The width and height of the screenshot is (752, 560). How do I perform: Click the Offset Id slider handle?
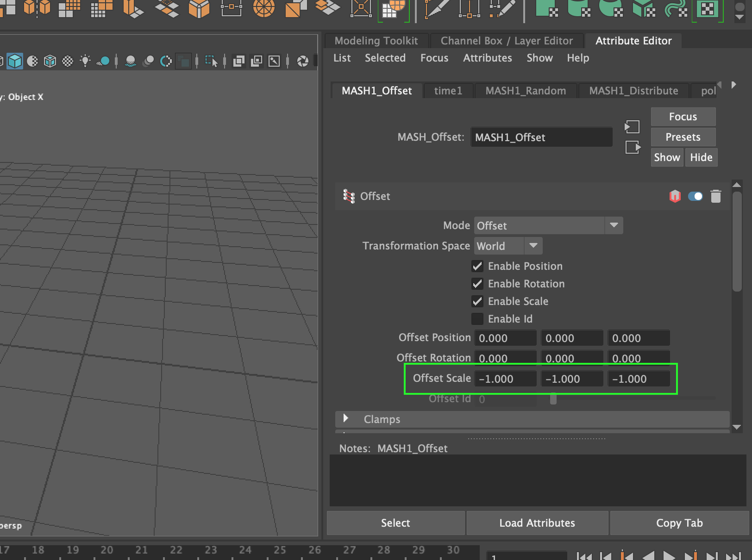click(x=553, y=398)
